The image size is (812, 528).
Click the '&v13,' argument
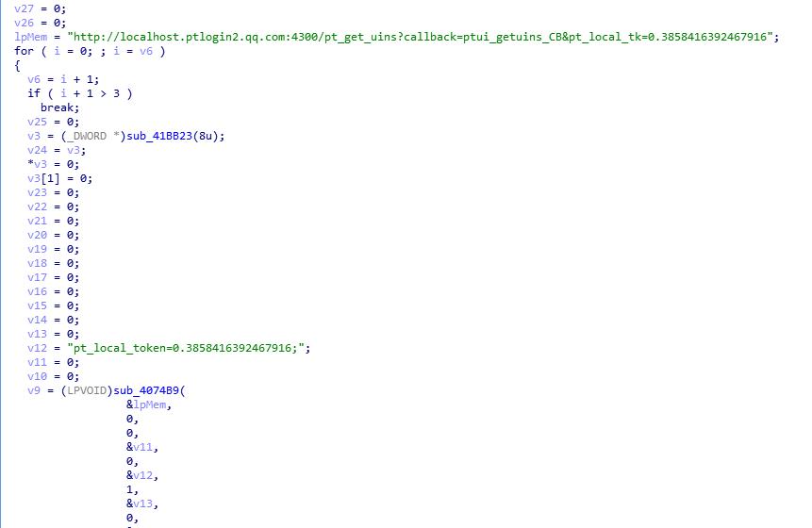pyautogui.click(x=142, y=503)
